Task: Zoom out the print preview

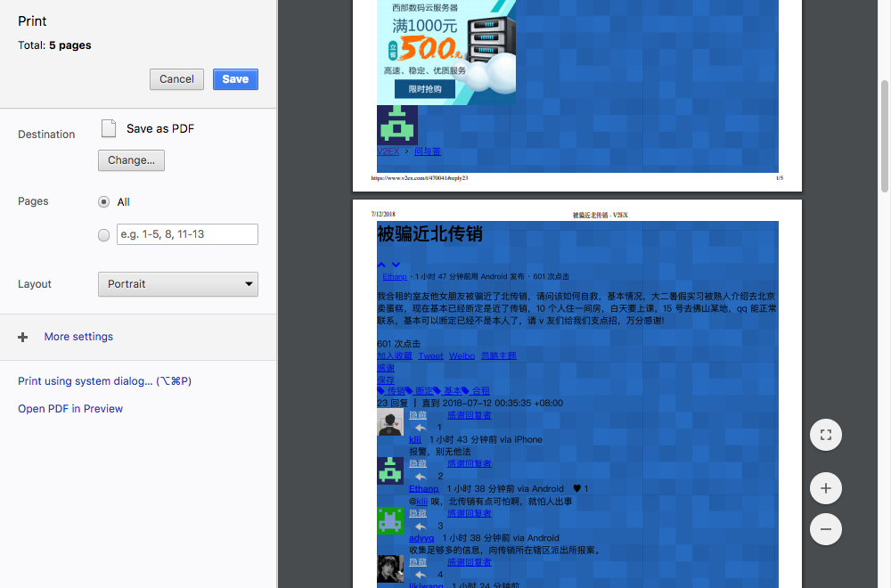Action: (x=826, y=529)
